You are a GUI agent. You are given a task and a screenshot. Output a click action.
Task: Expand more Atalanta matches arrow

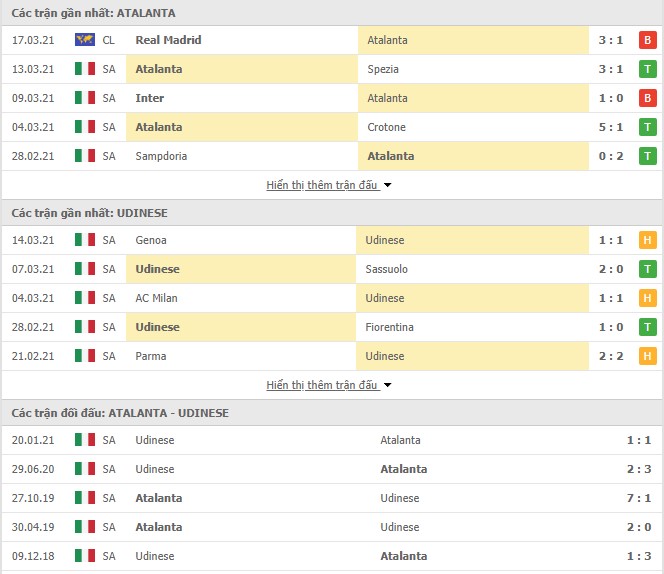387,185
